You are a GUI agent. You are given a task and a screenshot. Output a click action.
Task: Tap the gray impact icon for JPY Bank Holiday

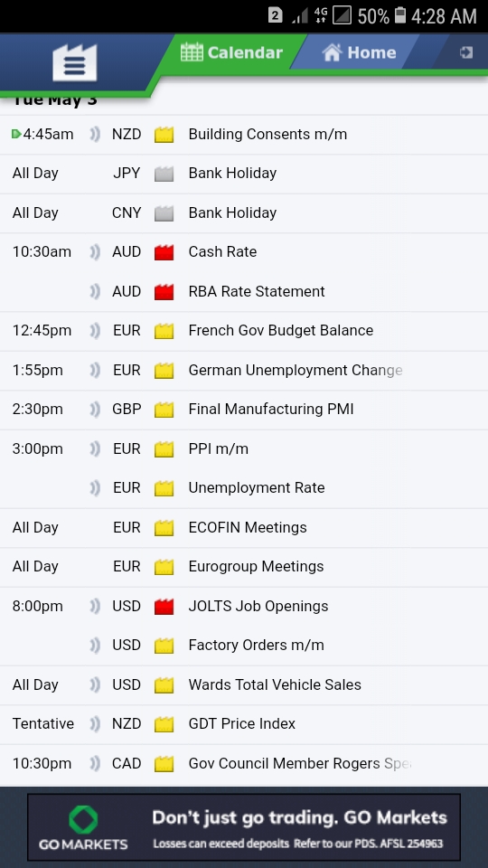[x=164, y=174]
